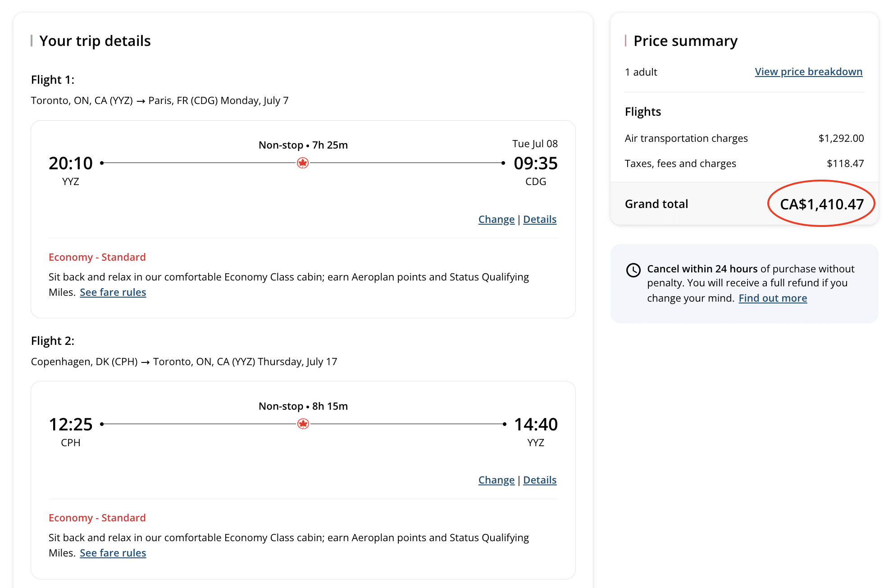Select the 12:25 CPH departure time
The height and width of the screenshot is (588, 893).
[71, 425]
